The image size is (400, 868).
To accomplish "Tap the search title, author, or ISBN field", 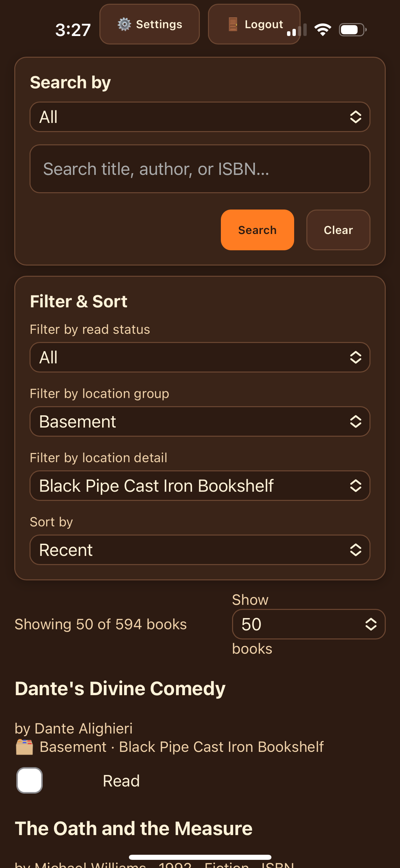I will (200, 169).
